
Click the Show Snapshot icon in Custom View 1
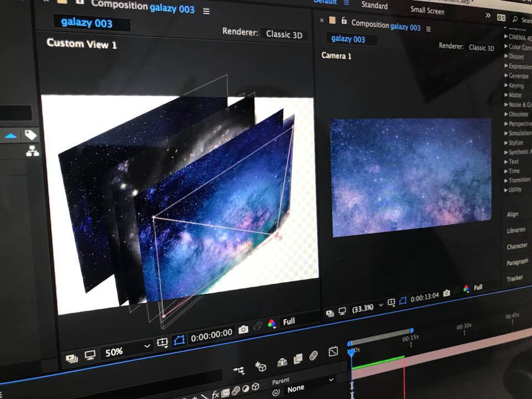258,326
